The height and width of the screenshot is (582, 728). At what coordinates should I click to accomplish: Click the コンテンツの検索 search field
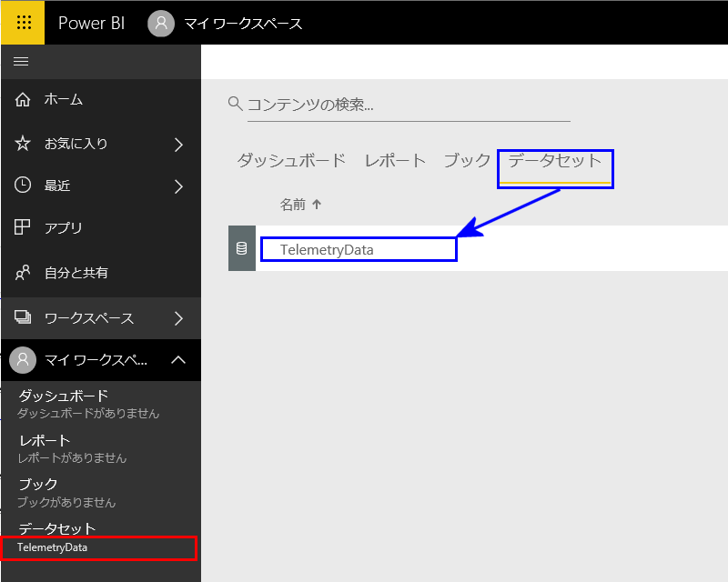pos(408,105)
